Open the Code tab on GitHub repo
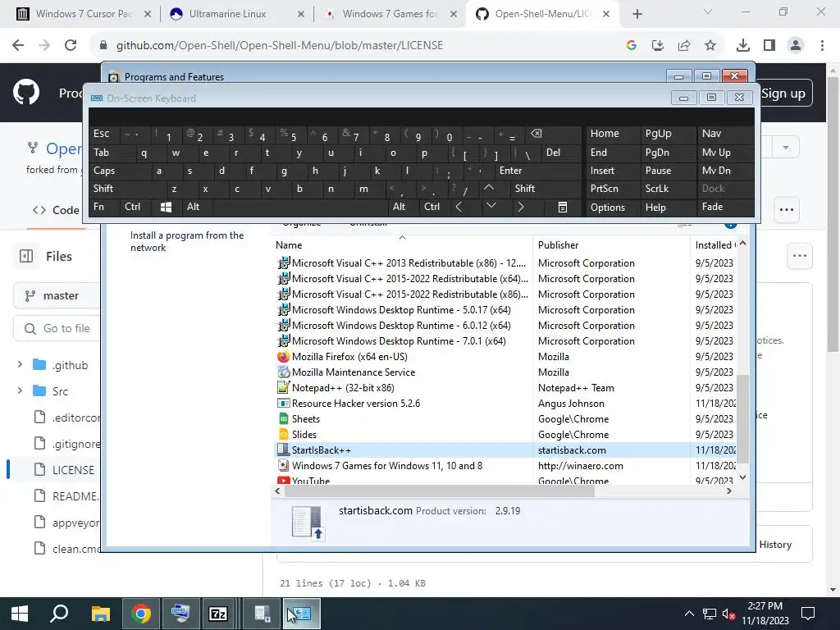The height and width of the screenshot is (630, 840). click(x=57, y=210)
